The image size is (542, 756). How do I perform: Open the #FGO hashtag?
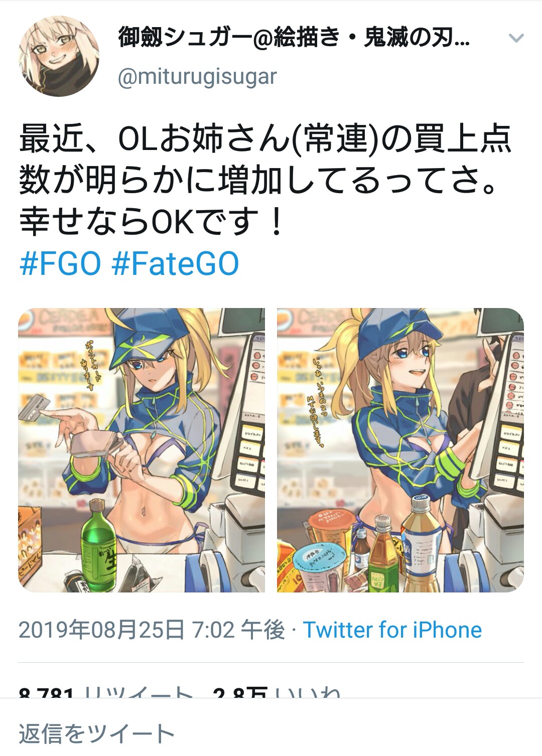60,264
